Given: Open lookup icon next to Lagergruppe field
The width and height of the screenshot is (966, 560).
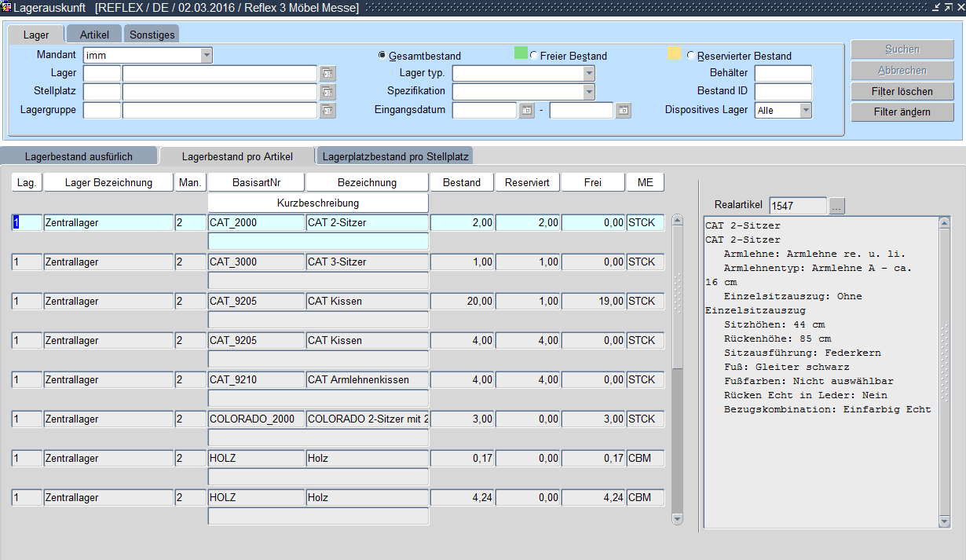Looking at the screenshot, I should [327, 111].
